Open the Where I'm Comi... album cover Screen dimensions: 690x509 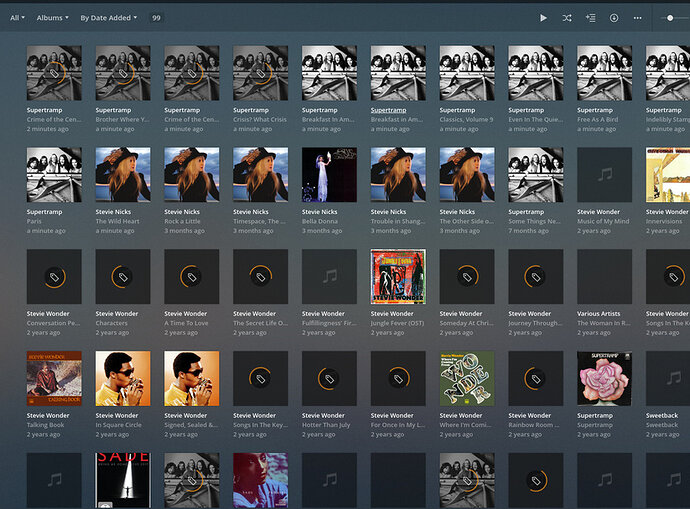click(x=467, y=378)
